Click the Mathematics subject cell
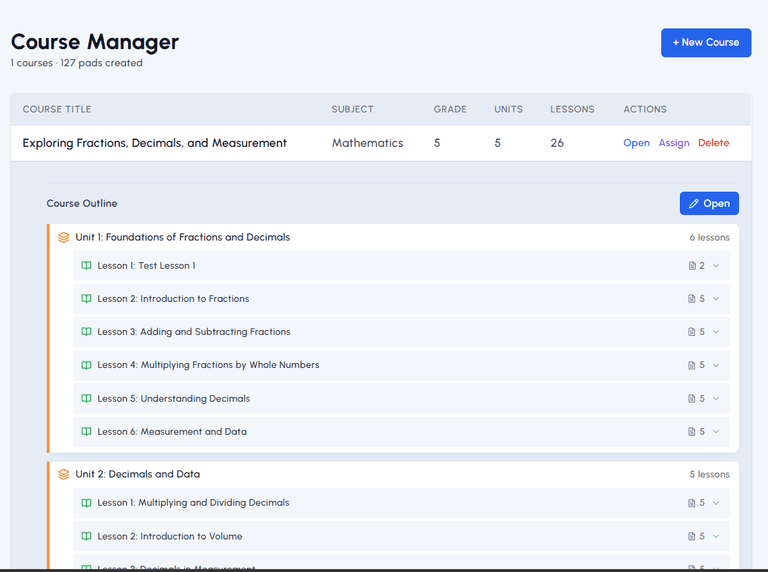 pos(367,143)
